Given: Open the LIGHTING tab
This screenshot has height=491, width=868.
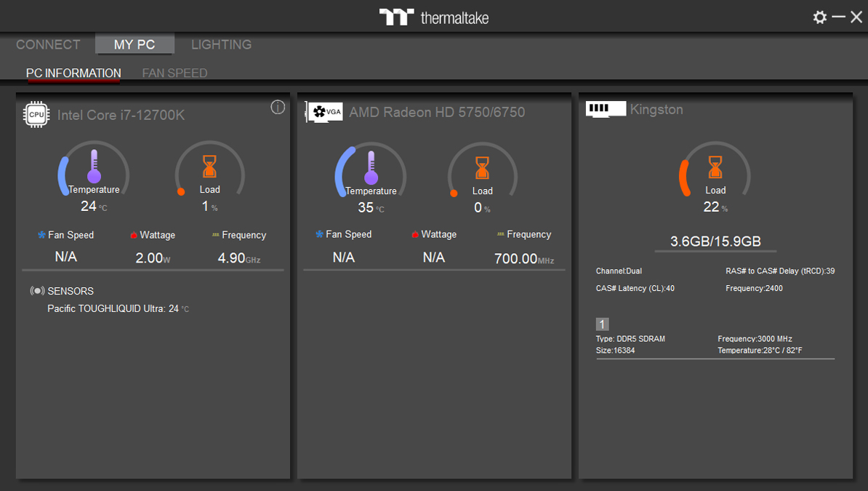Looking at the screenshot, I should click(x=222, y=44).
